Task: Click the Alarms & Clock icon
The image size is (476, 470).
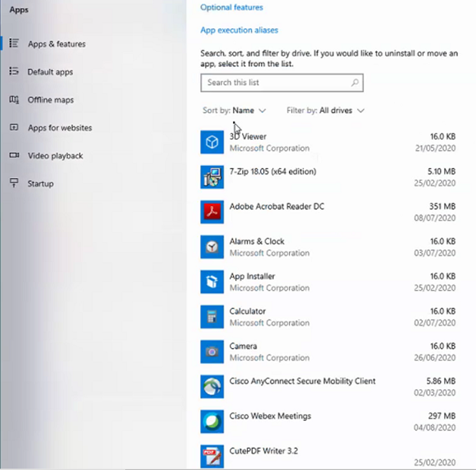Action: coord(212,247)
